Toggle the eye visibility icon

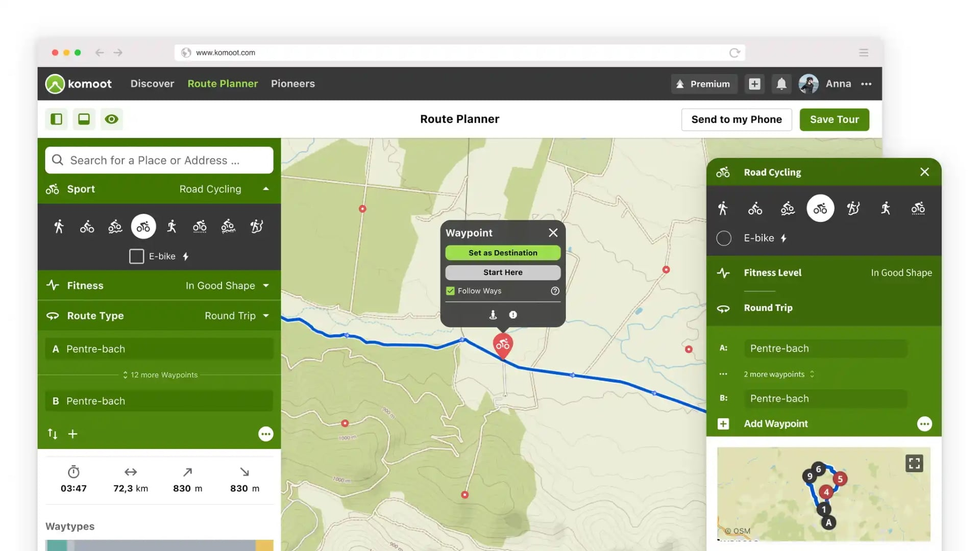coord(111,119)
